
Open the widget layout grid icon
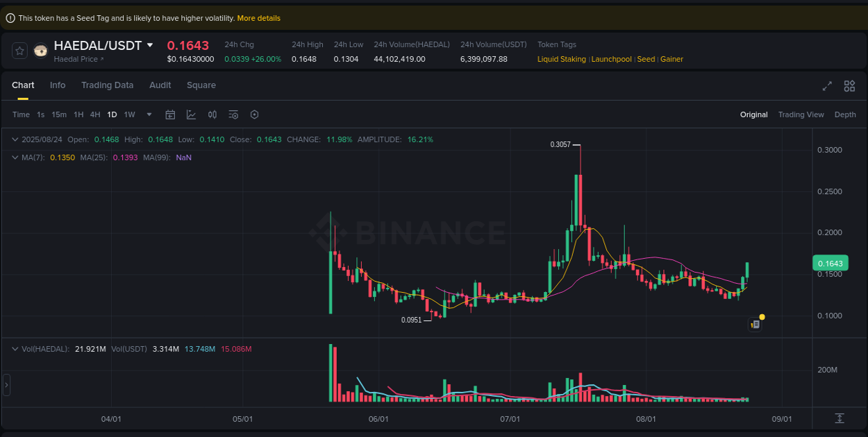coord(849,86)
